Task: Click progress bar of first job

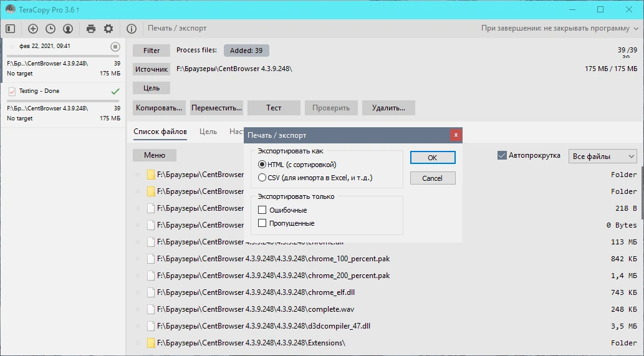Action: point(63,55)
